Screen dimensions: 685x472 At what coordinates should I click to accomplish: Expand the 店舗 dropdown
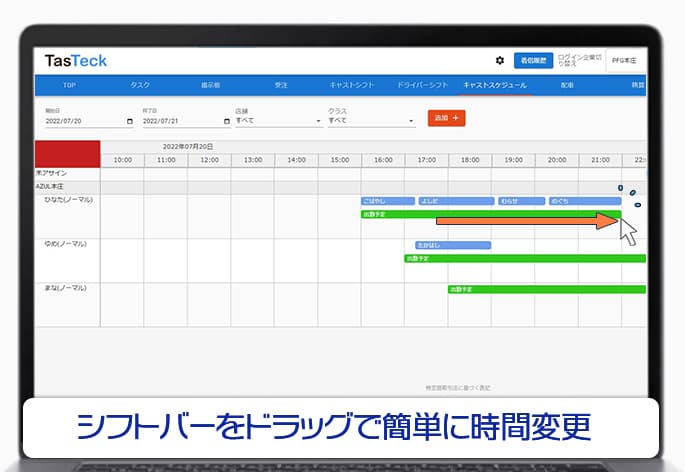coord(278,120)
